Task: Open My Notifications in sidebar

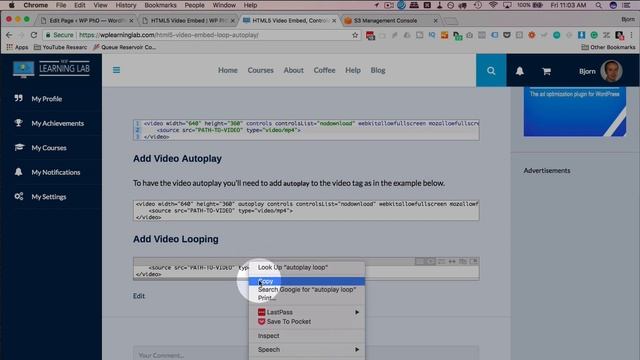Action: click(x=56, y=172)
